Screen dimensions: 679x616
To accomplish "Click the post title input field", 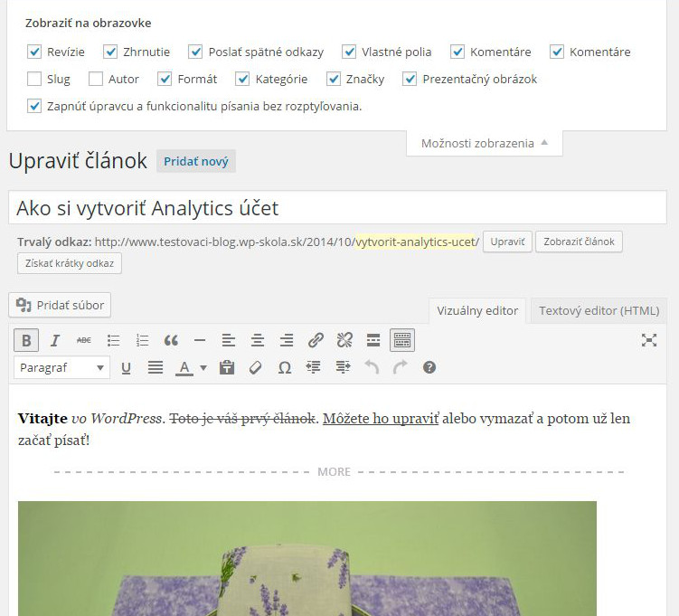I will 337,208.
